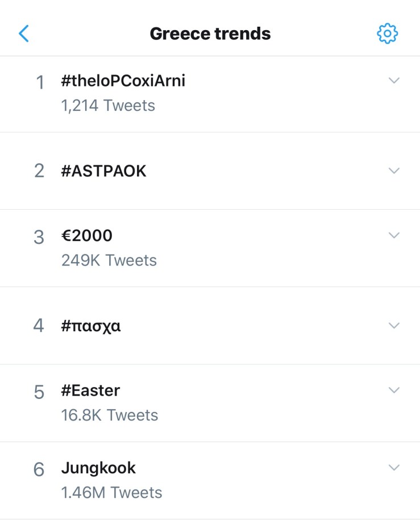Open the #Easter hashtag

coord(91,391)
